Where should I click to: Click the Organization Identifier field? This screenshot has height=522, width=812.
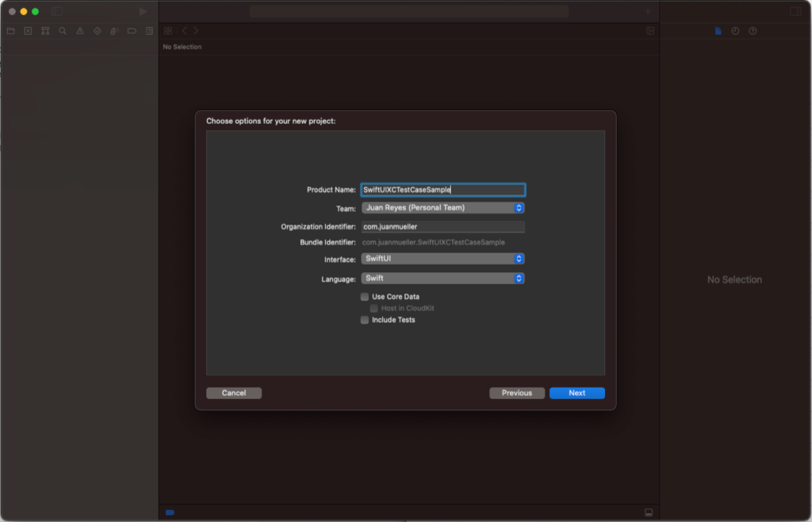coord(442,226)
